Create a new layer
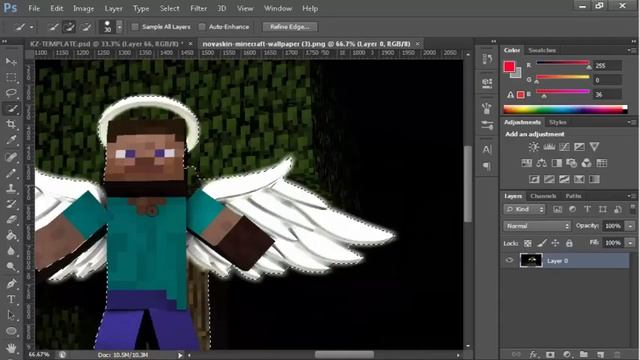The height and width of the screenshot is (360, 640). [x=600, y=354]
